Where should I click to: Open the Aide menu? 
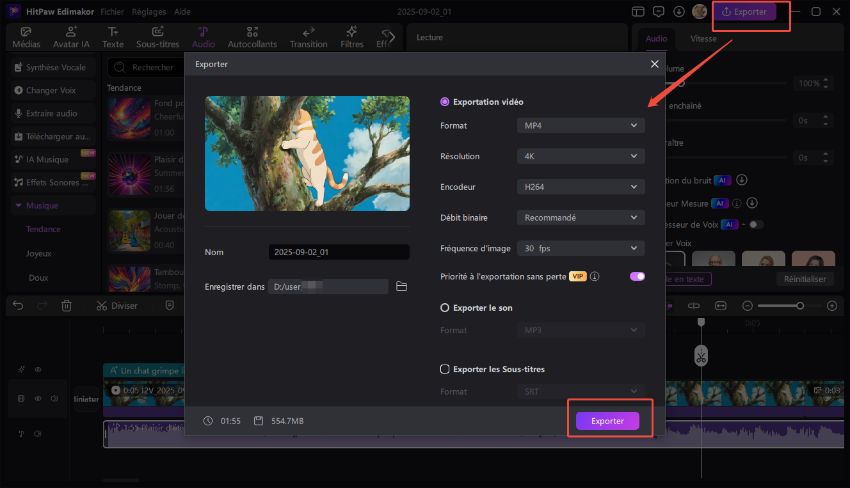[182, 11]
